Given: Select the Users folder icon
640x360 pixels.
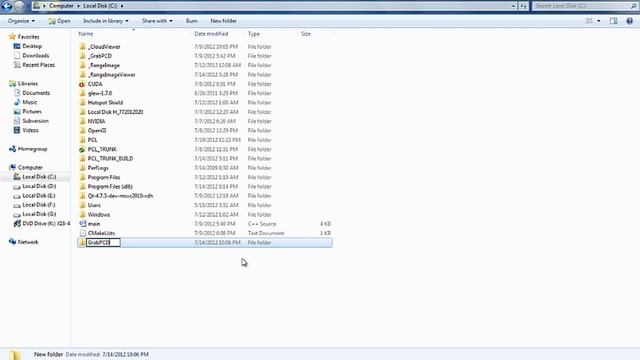Looking at the screenshot, I should pyautogui.click(x=82, y=205).
